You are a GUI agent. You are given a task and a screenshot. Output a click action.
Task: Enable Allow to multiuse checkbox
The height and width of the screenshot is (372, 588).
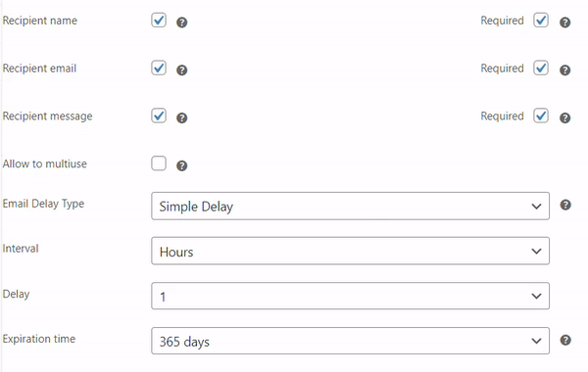click(x=159, y=163)
